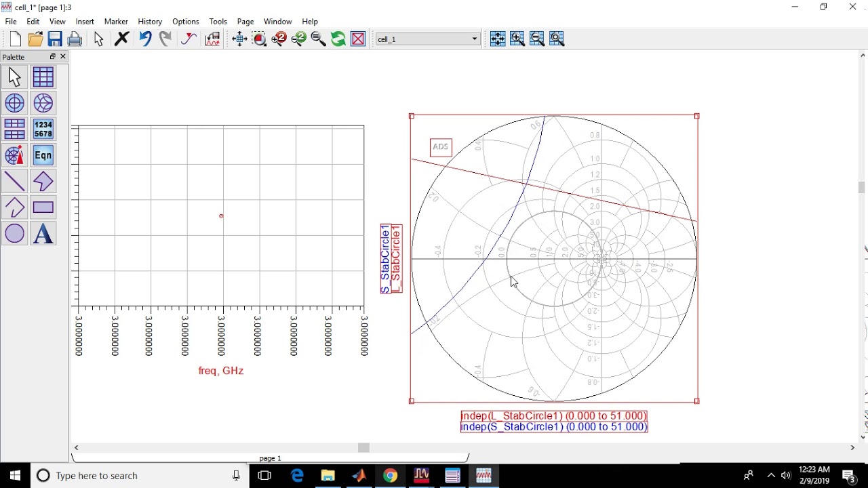Select the Zoom to area icon
The height and width of the screenshot is (488, 868).
pyautogui.click(x=259, y=39)
